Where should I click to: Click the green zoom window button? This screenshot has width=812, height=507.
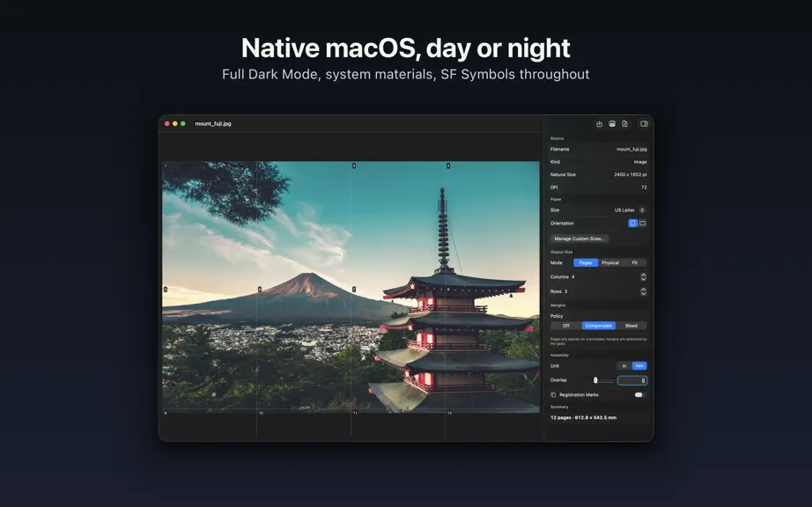183,123
